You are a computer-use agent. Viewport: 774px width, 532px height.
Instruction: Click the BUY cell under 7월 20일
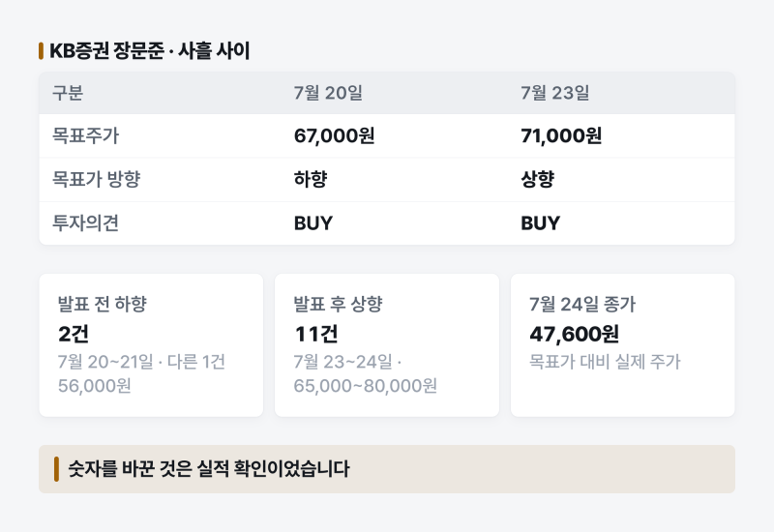[x=313, y=223]
